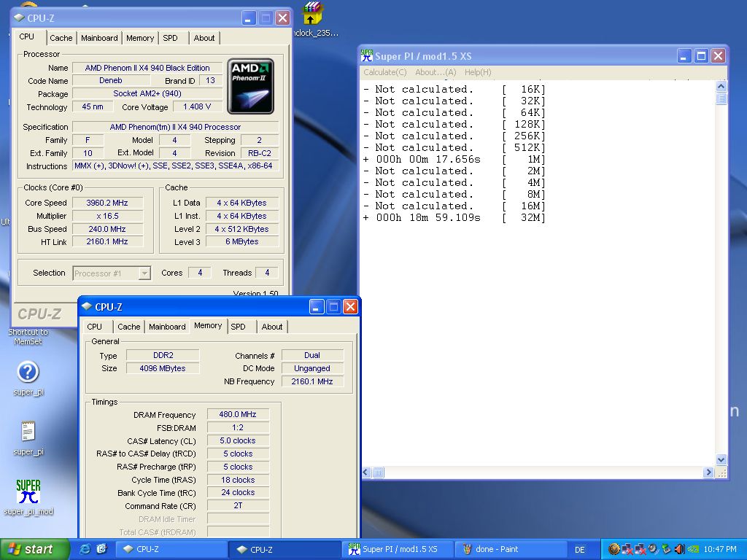
Task: Click Super PI vertical scrollbar down arrow
Action: [721, 459]
